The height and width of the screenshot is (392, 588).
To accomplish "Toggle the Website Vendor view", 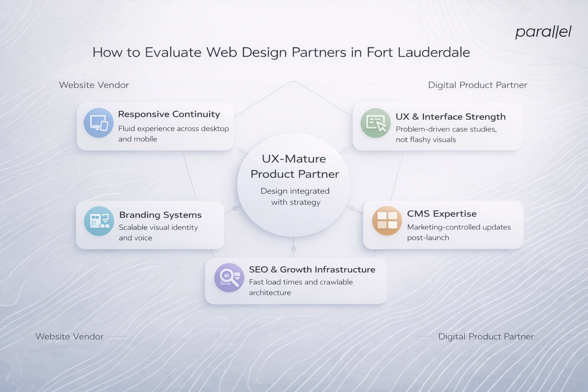I will coord(93,85).
